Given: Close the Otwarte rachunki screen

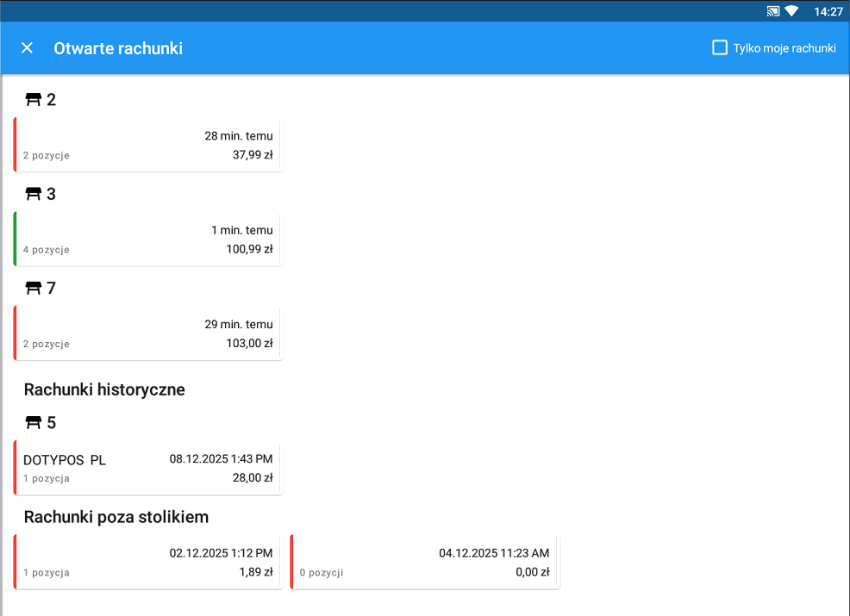Looking at the screenshot, I should [27, 48].
